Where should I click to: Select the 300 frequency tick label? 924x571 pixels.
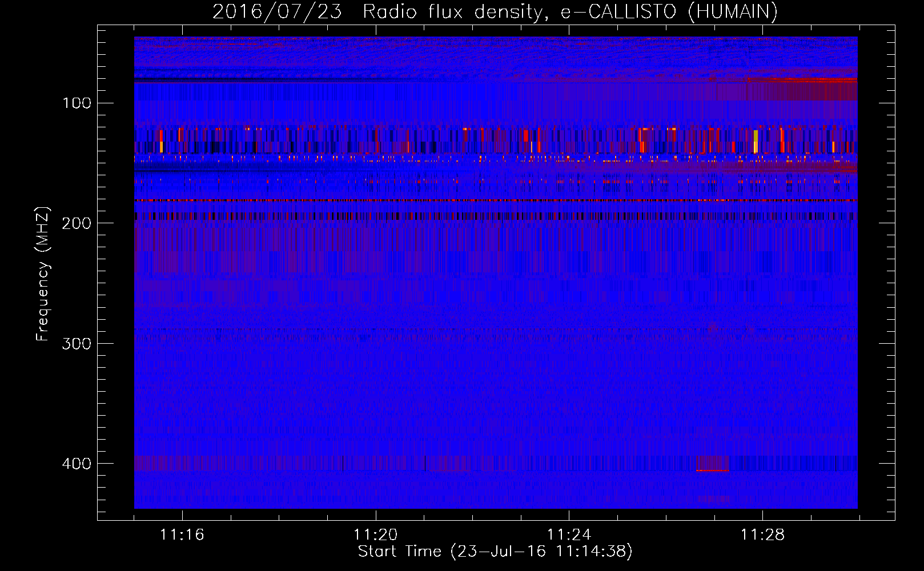click(x=77, y=343)
